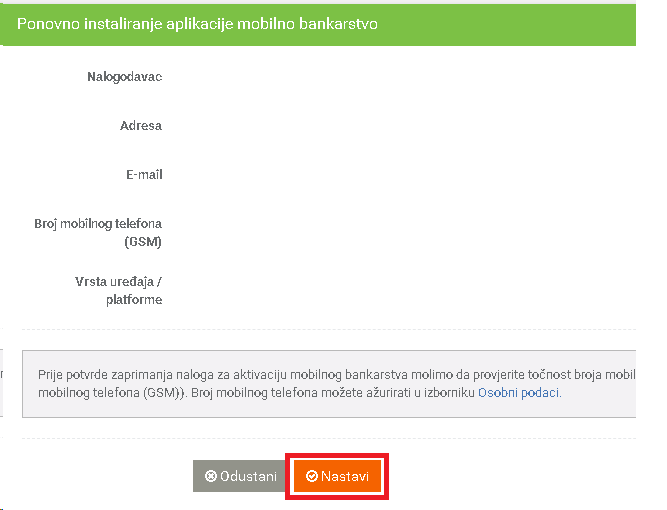Click the empty value area beside E-mail
Image resolution: width=667 pixels, height=510 pixels.
click(402, 175)
